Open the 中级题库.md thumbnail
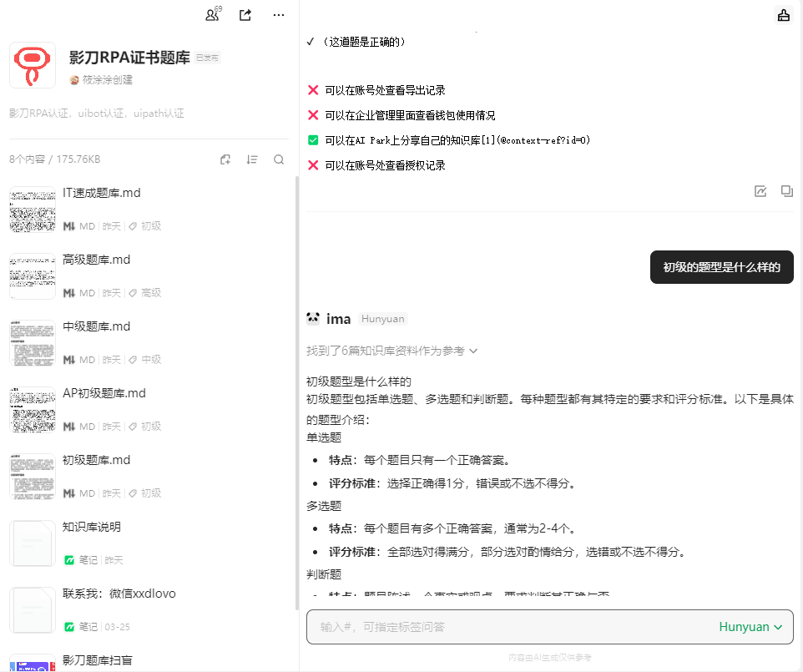Image resolution: width=803 pixels, height=672 pixels. pyautogui.click(x=33, y=343)
